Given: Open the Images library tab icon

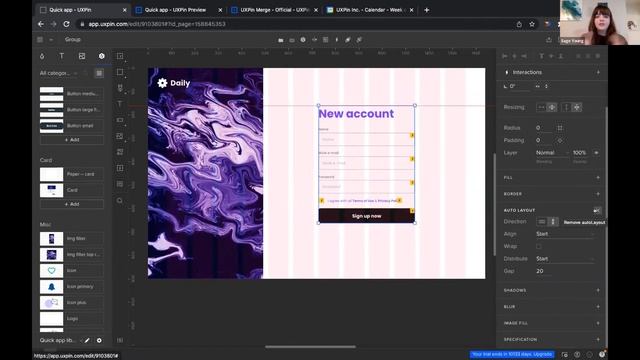Looking at the screenshot, I should [82, 56].
